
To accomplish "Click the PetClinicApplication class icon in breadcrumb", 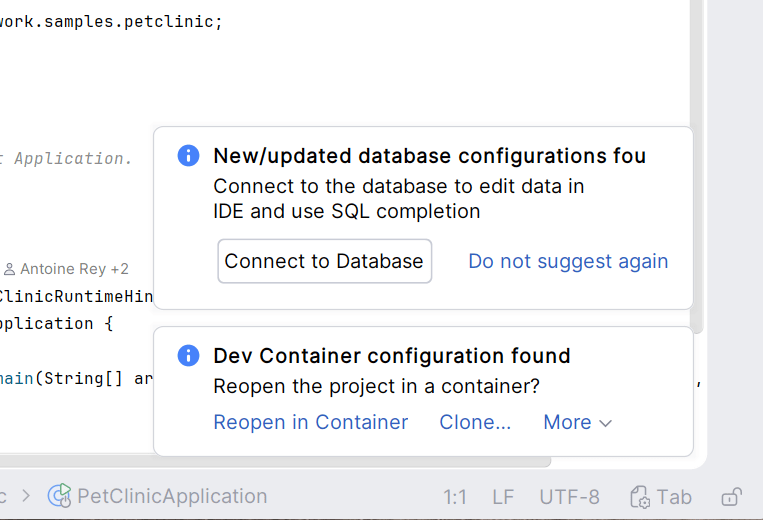I will (60, 496).
